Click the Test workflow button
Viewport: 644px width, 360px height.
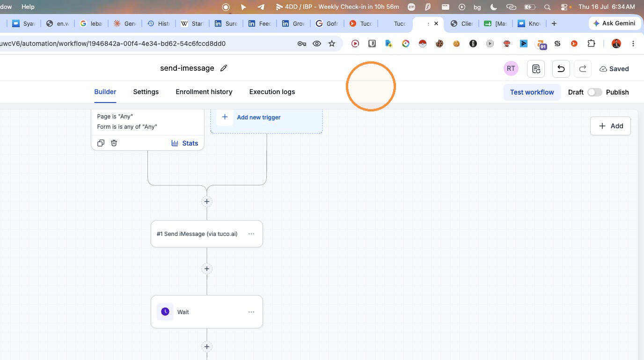[532, 92]
